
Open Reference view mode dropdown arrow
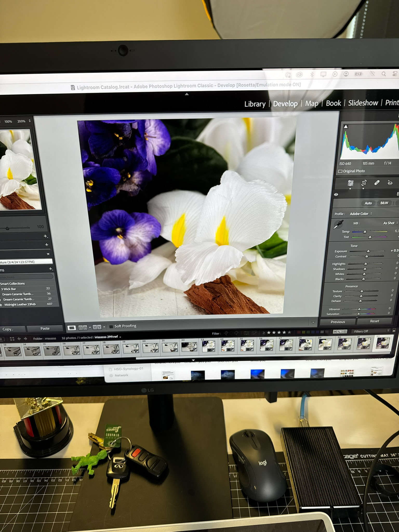click(x=90, y=327)
